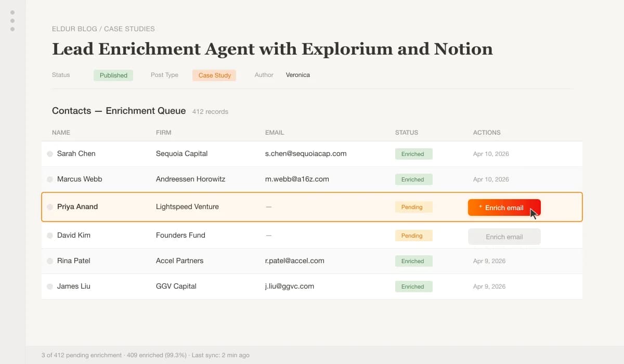This screenshot has height=364, width=624.
Task: Click the Apr 9, 2026 date in Rina Patel's row
Action: click(x=489, y=261)
